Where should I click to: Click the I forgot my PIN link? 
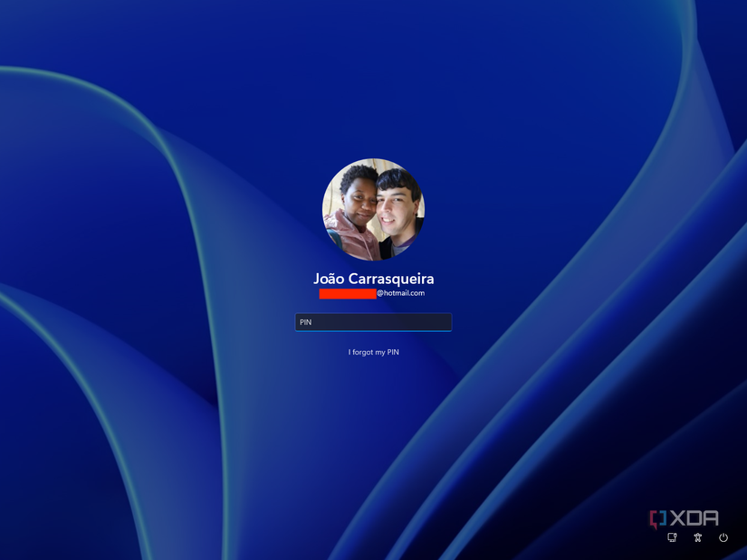[x=373, y=352]
